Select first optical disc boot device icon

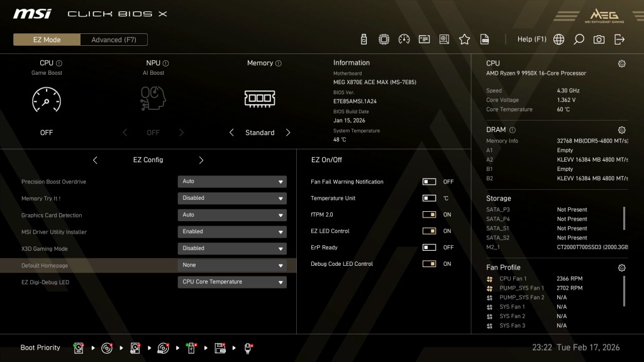107,348
